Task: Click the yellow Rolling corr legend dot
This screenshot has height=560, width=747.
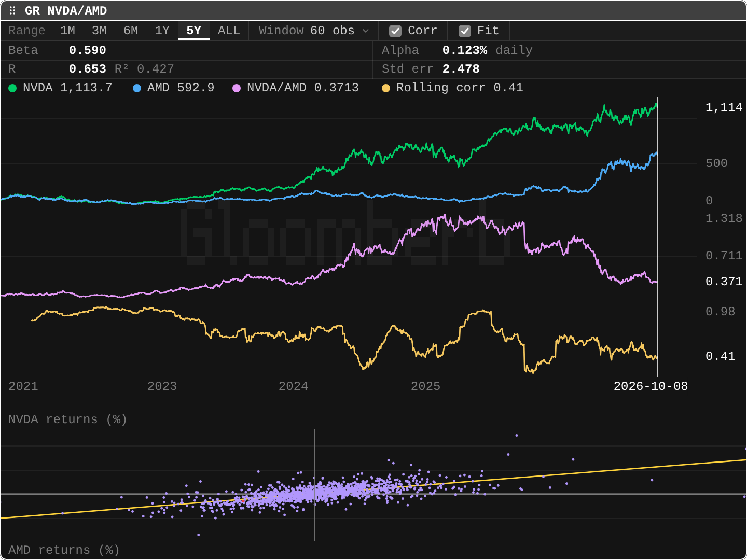Action: 386,88
